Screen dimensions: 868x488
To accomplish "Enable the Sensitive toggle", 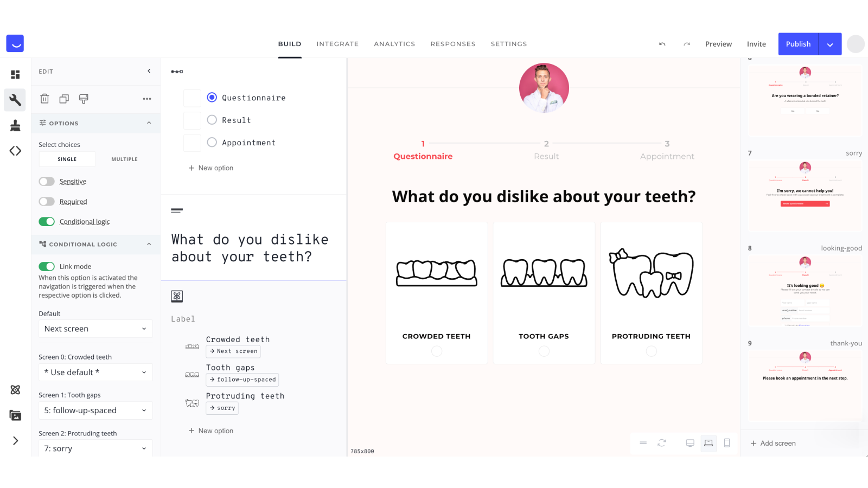I will (x=47, y=182).
